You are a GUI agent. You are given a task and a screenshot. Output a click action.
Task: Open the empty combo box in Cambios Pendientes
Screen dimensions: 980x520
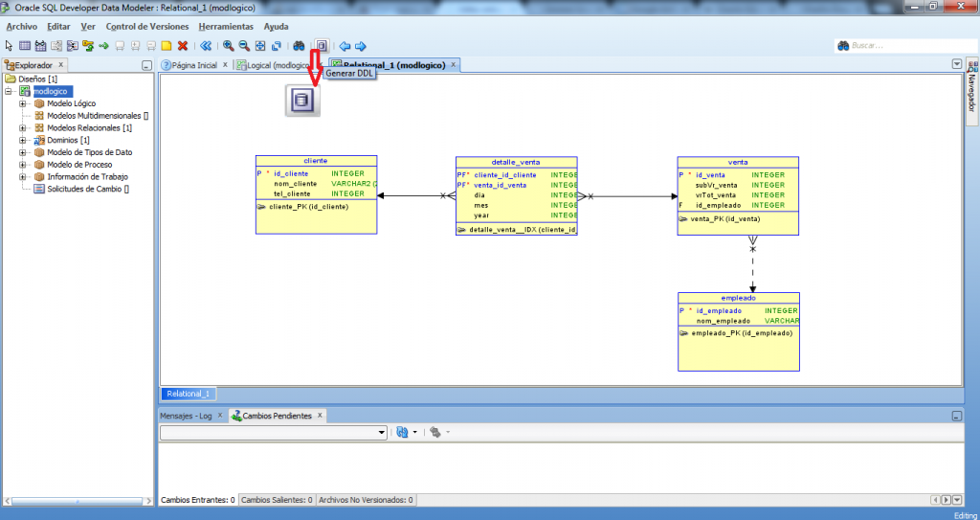(274, 433)
